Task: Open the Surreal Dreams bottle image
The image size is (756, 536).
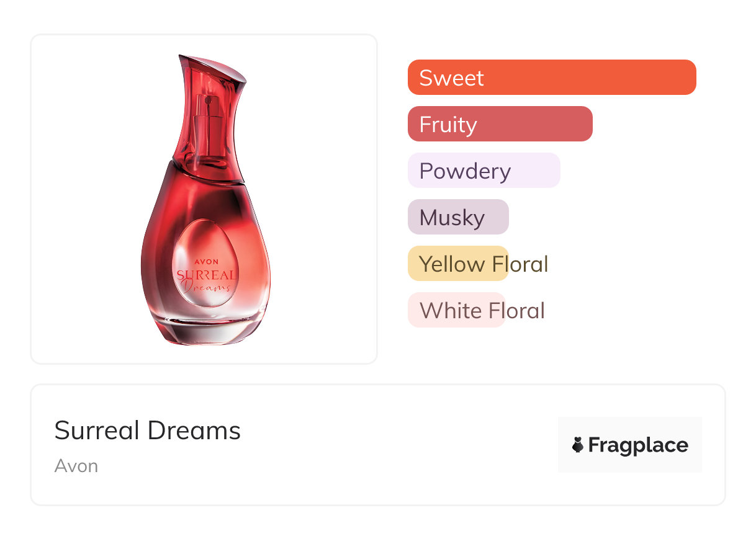Action: pyautogui.click(x=204, y=199)
